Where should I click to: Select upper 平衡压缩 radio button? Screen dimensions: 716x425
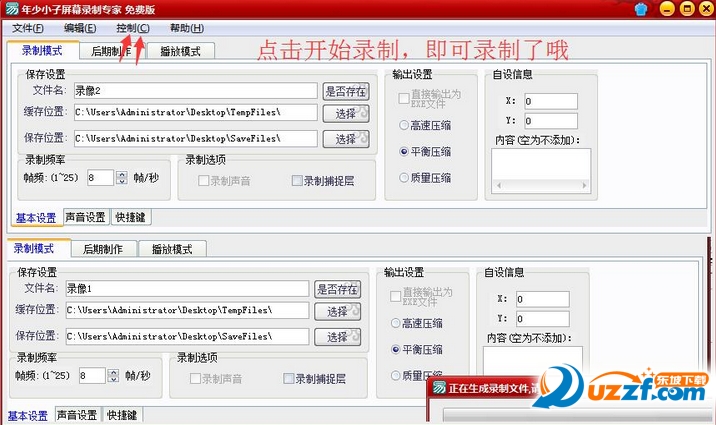404,152
